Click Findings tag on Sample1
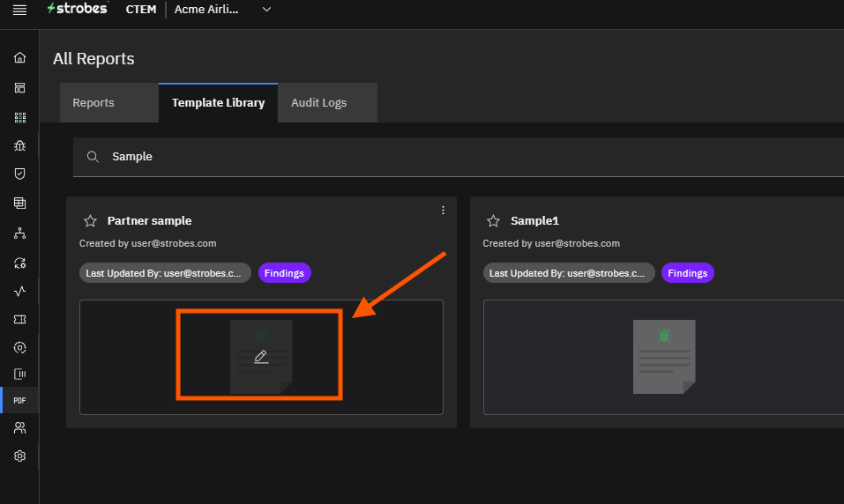 tap(687, 273)
